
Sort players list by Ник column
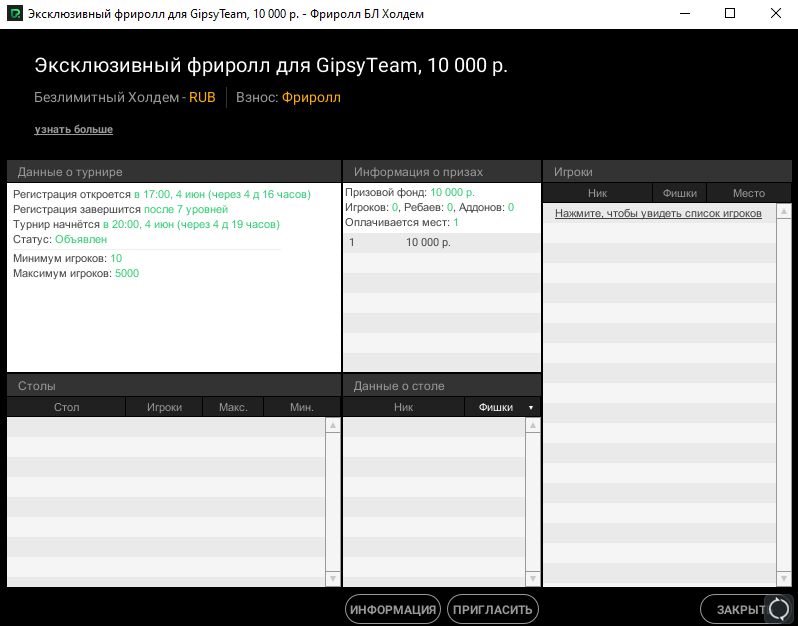(597, 193)
